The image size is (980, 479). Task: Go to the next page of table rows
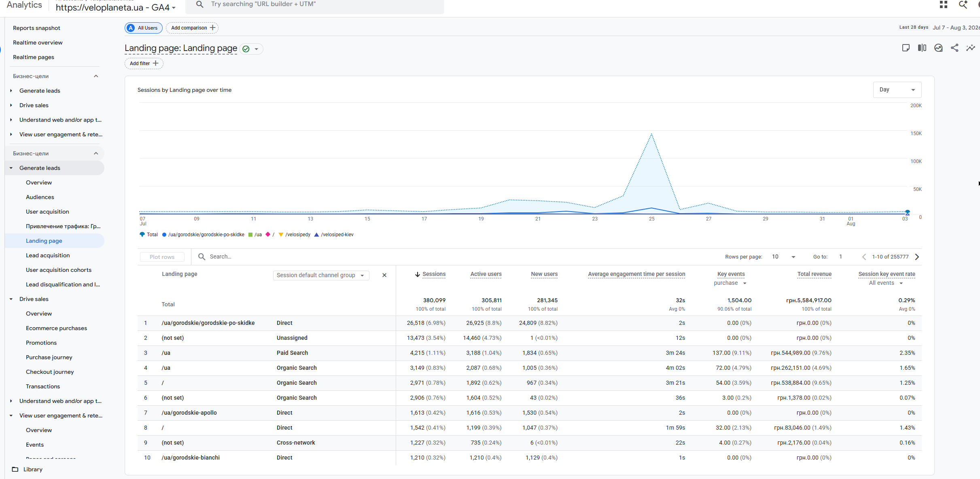[917, 257]
